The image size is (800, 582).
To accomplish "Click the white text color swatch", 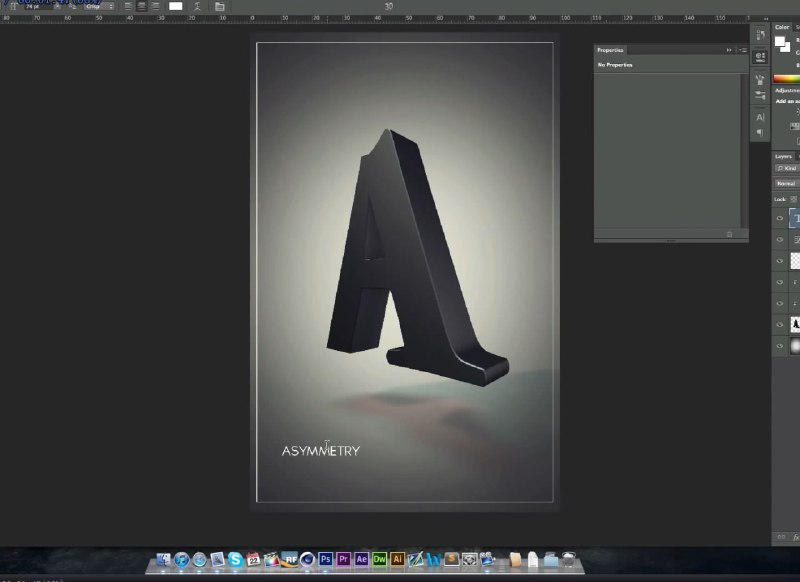I will 176,7.
